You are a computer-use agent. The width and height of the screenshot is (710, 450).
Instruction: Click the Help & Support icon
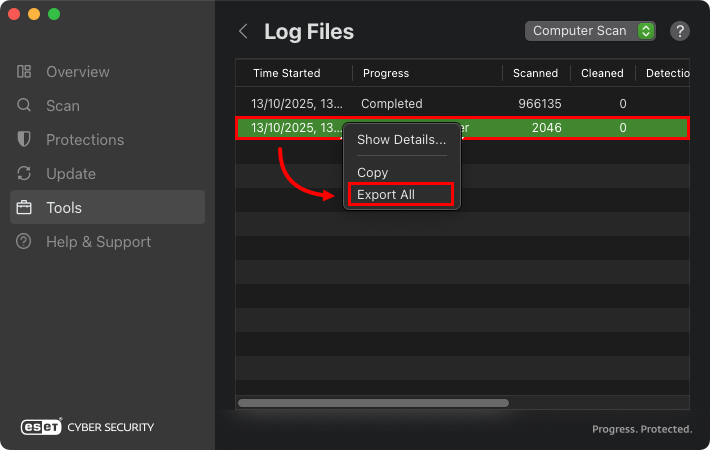(x=24, y=242)
